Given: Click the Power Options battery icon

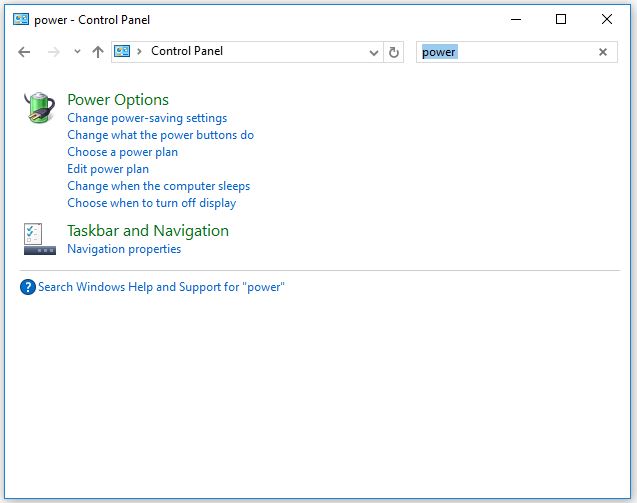Looking at the screenshot, I should pos(39,107).
